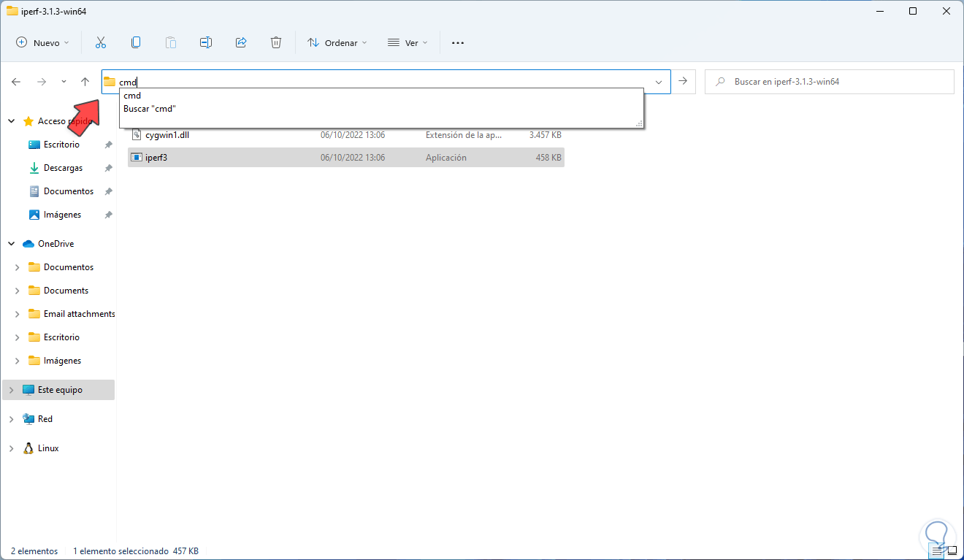This screenshot has width=964, height=560.
Task: Click the Buscar en iperf-3.1.3-win64 search box
Action: tap(830, 82)
